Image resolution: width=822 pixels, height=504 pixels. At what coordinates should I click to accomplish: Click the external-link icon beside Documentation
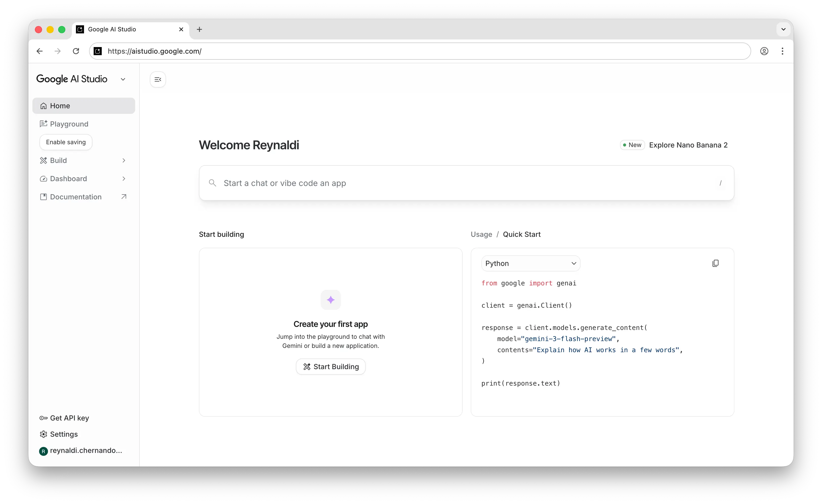[x=124, y=197]
